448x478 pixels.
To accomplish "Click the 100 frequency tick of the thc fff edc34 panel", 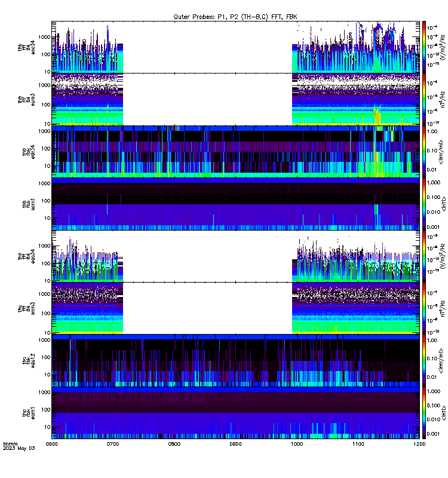I will (46, 263).
